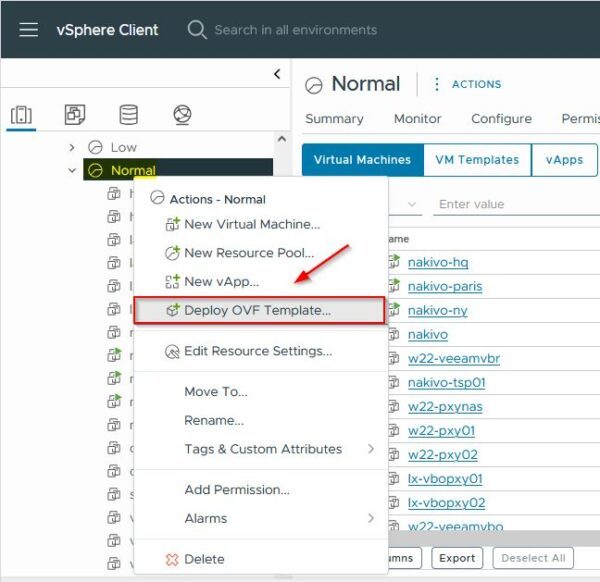Expand Tags & Custom Attributes submenu arrow
The width and height of the screenshot is (600, 582).
coord(371,449)
